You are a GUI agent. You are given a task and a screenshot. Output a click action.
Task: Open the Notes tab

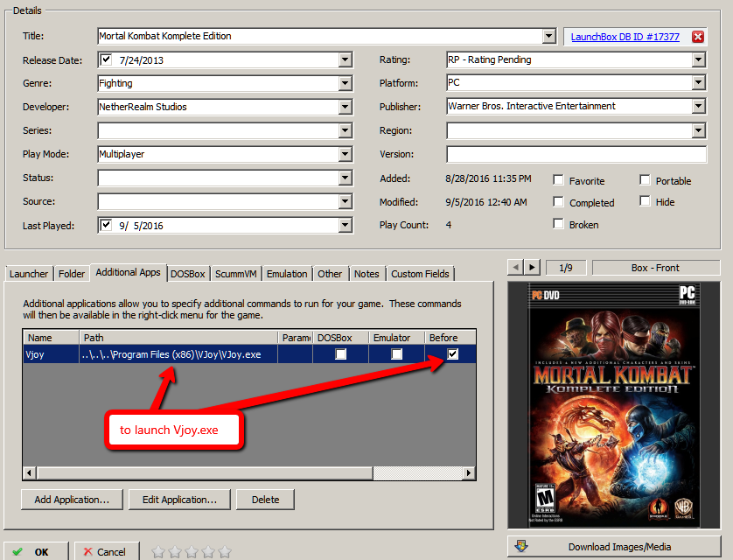366,274
